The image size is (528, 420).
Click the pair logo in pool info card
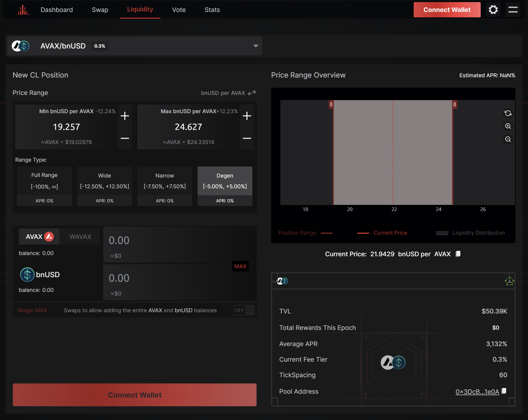pyautogui.click(x=393, y=363)
